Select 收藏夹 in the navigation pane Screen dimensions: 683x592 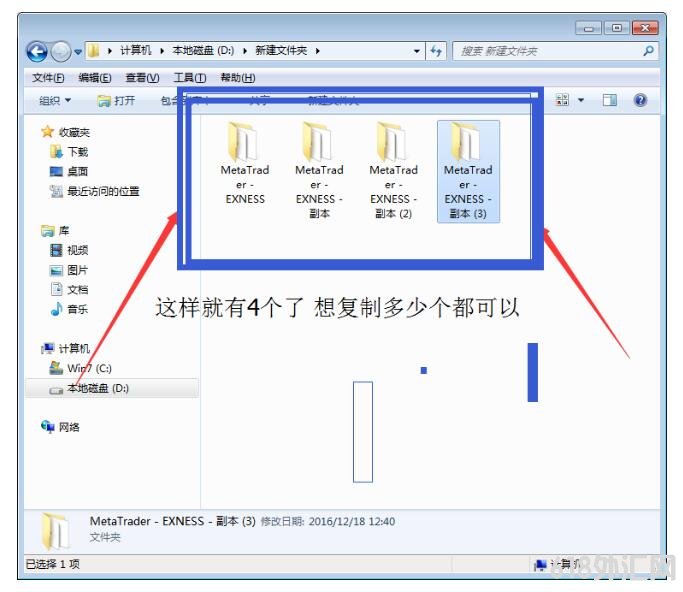74,132
